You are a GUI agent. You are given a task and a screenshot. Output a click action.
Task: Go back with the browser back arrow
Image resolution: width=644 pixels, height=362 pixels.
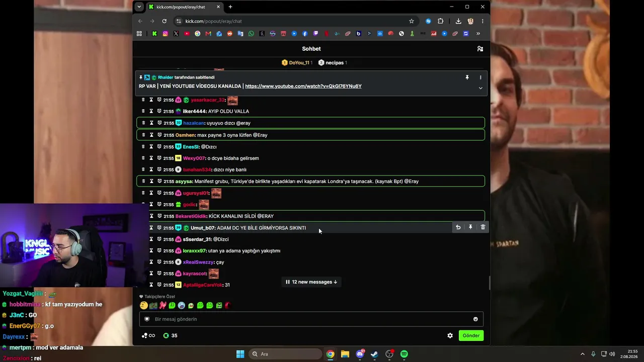click(x=140, y=21)
